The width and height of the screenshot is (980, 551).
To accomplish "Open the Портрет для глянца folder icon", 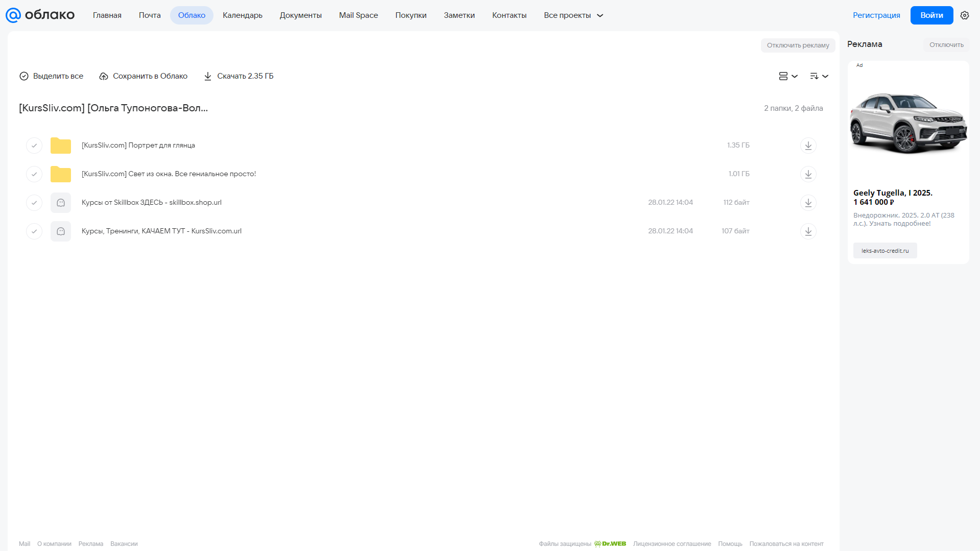I will tap(61, 146).
